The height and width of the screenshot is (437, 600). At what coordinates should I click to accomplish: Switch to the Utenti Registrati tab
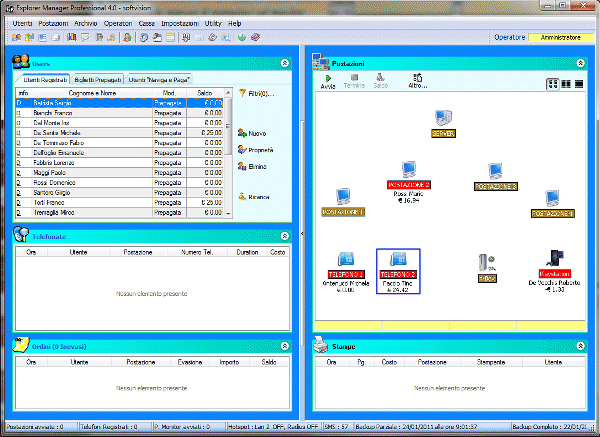click(x=45, y=80)
